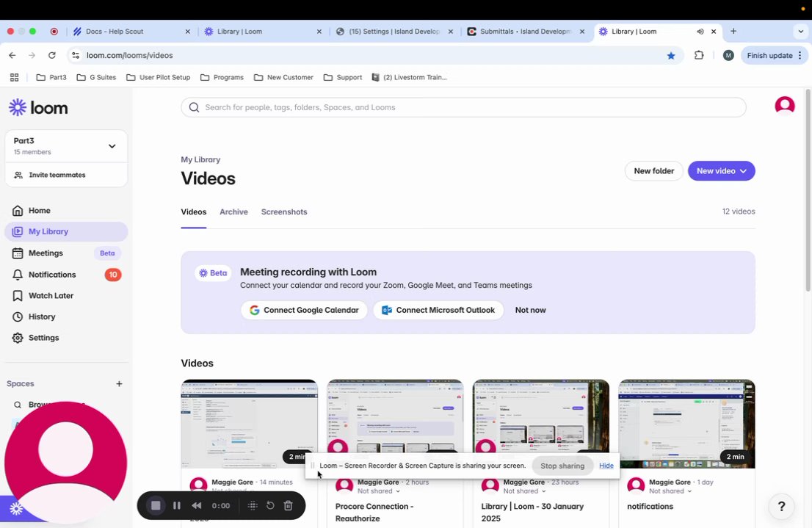Screen dimensions: 812x528
Task: Open Meetings in the sidebar
Action: pos(46,253)
